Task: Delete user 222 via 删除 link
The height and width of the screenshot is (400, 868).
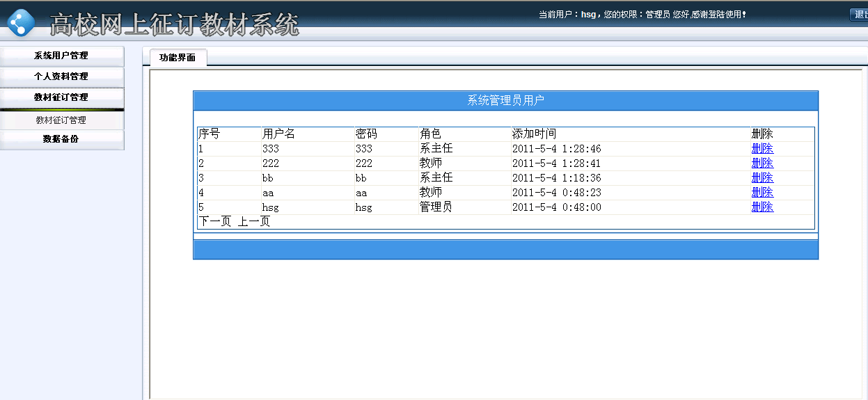Action: click(x=762, y=163)
